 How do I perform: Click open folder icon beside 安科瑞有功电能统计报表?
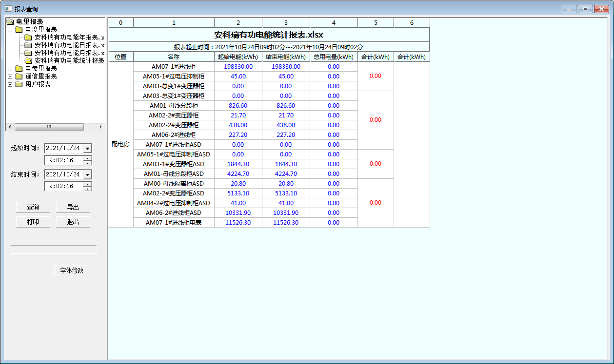(x=28, y=61)
